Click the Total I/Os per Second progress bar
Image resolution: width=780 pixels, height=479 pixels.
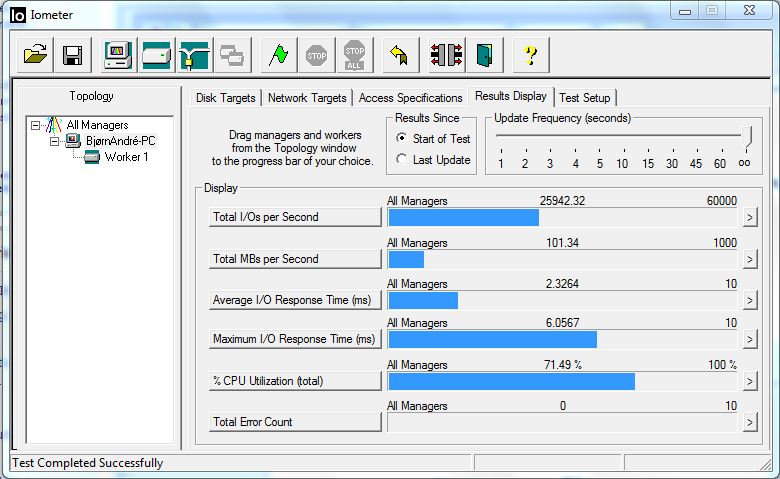(x=562, y=217)
